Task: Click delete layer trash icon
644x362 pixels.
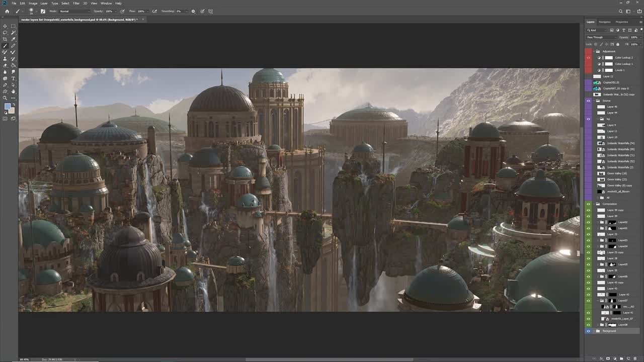Action: (x=635, y=358)
